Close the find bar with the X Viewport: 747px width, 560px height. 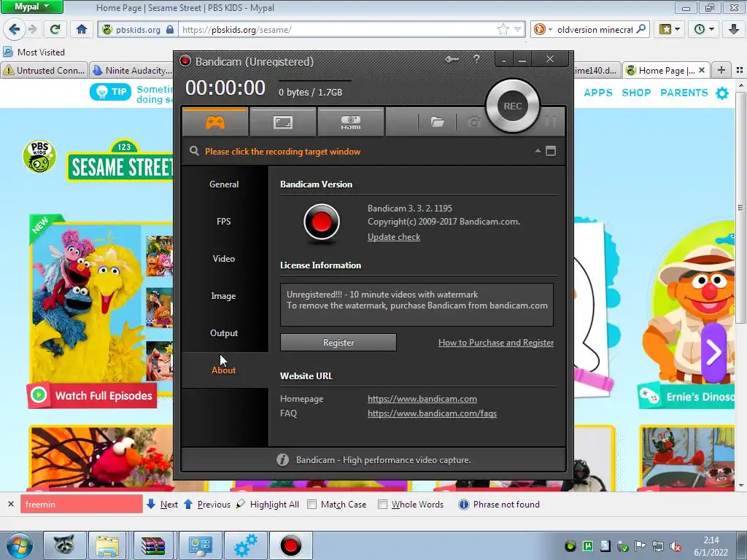(x=10, y=504)
